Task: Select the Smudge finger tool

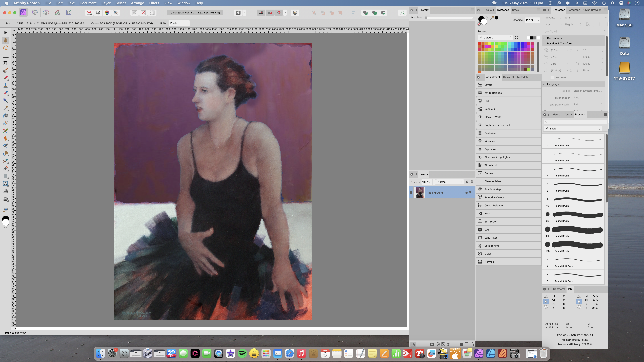Action: tap(6, 153)
